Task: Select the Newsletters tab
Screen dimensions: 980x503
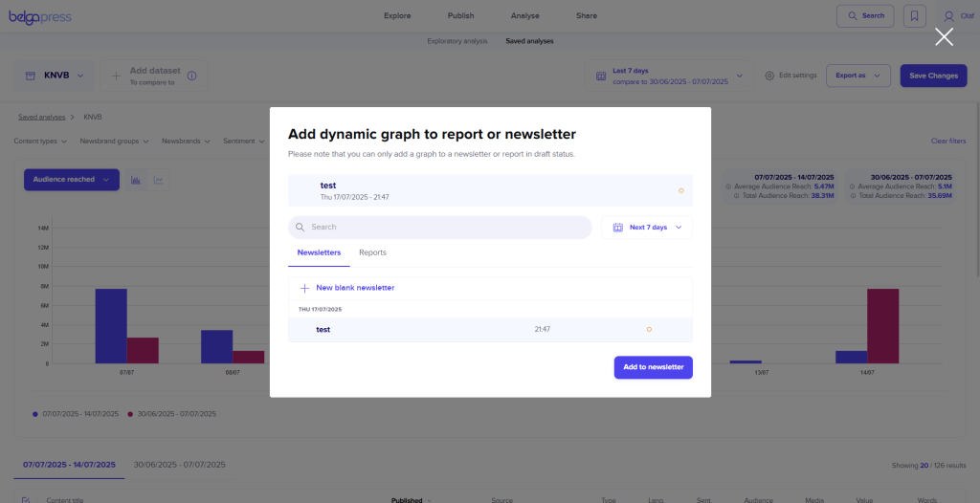Action: (x=319, y=252)
